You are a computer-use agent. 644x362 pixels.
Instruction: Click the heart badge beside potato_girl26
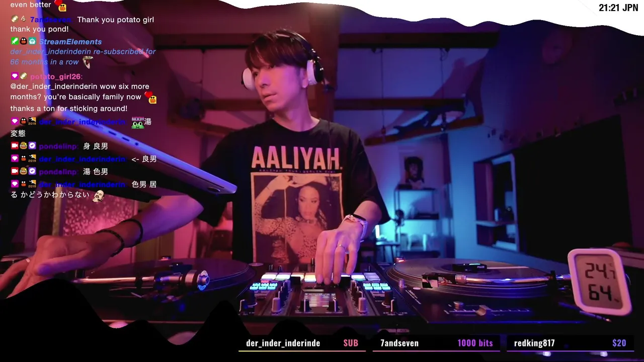(x=15, y=76)
